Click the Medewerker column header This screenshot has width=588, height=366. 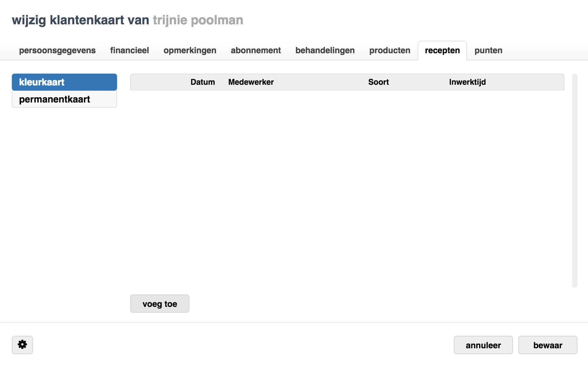(x=251, y=82)
